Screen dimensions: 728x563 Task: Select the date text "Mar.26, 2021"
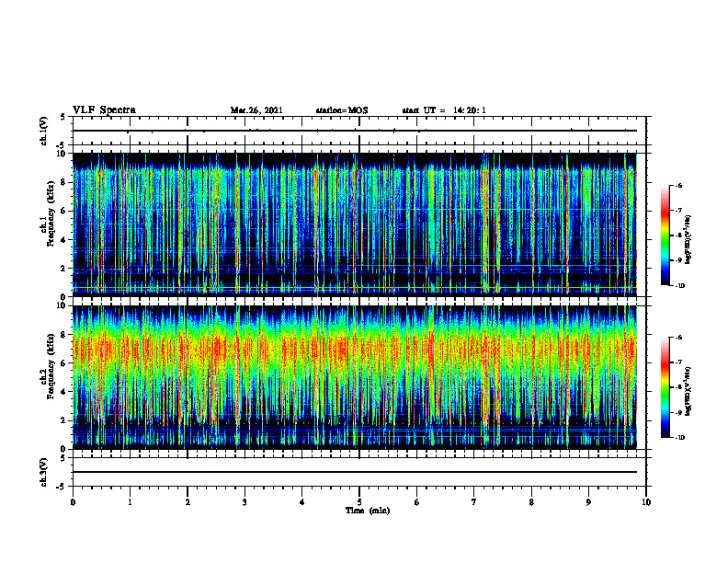(x=256, y=110)
